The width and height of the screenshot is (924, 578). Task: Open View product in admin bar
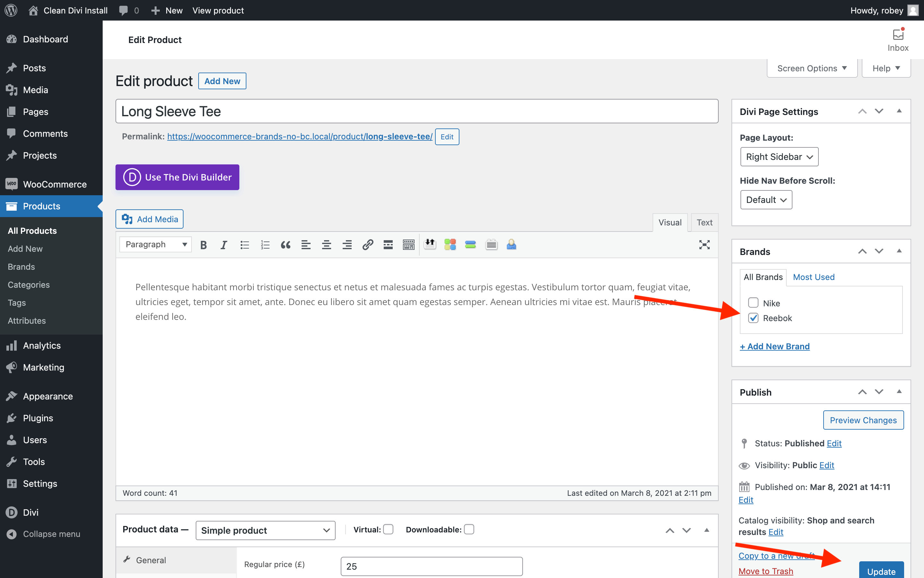pos(218,10)
